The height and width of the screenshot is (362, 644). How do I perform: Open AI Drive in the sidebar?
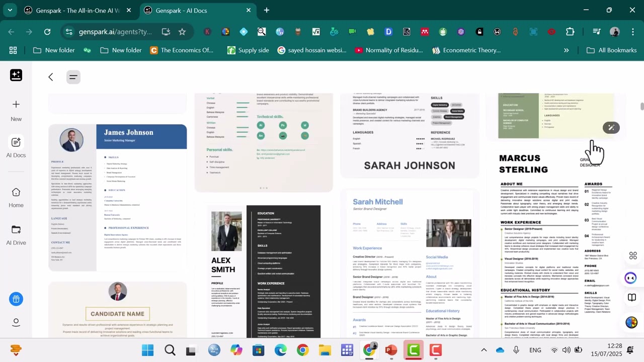tap(16, 235)
